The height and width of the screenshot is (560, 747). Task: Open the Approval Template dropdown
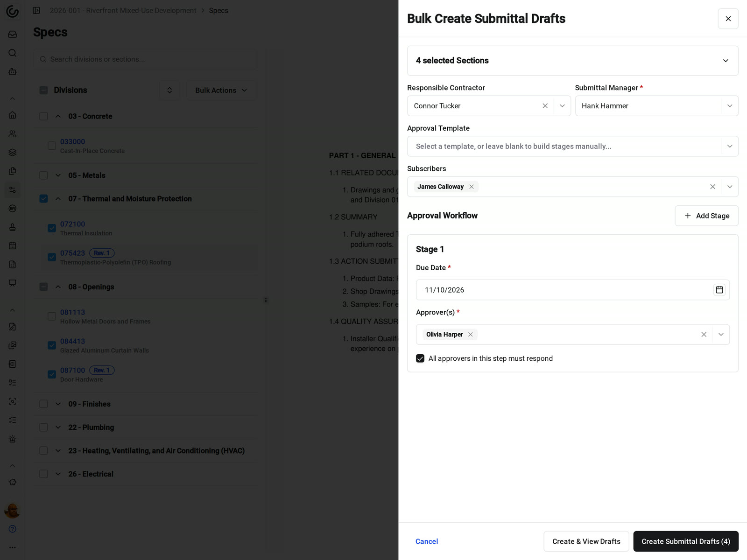[x=729, y=147]
